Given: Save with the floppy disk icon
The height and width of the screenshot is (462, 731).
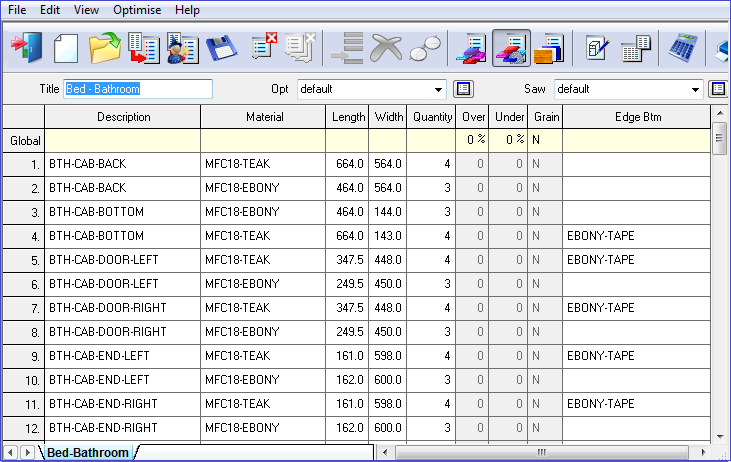Looking at the screenshot, I should 221,48.
